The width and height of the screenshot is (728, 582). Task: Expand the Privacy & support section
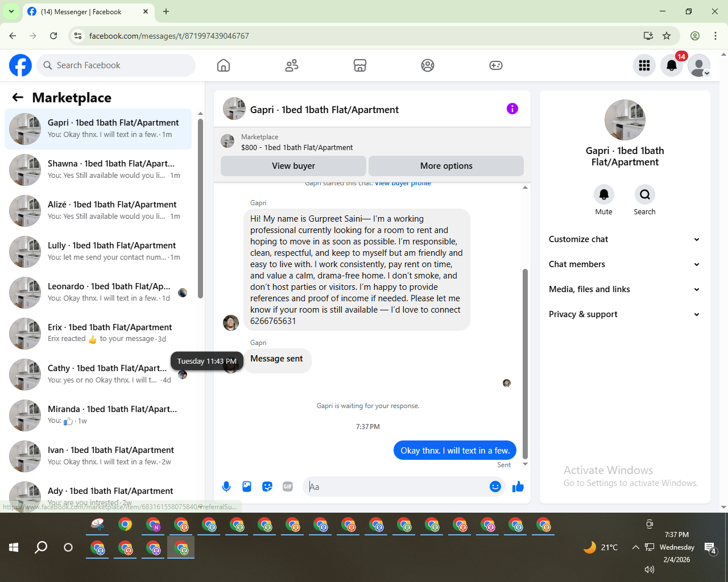[624, 314]
